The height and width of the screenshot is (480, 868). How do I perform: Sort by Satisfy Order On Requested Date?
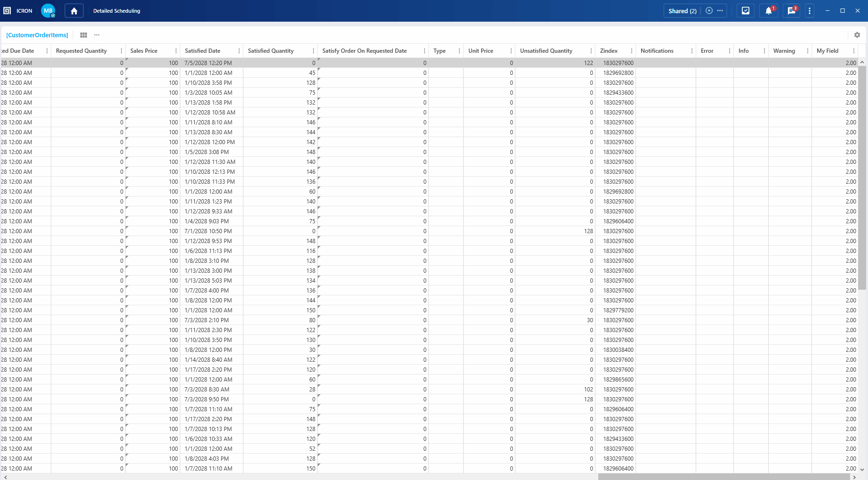pyautogui.click(x=364, y=51)
